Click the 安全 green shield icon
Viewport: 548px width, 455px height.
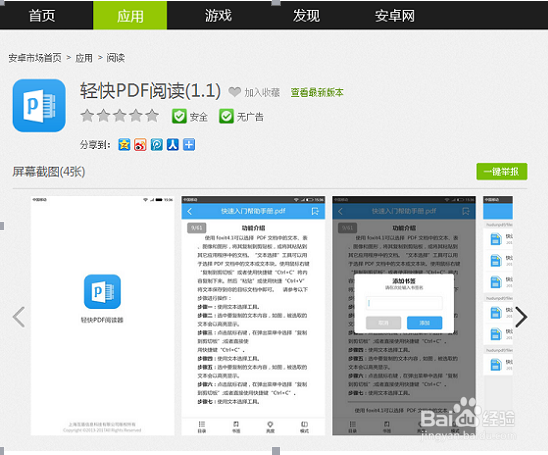tap(179, 116)
